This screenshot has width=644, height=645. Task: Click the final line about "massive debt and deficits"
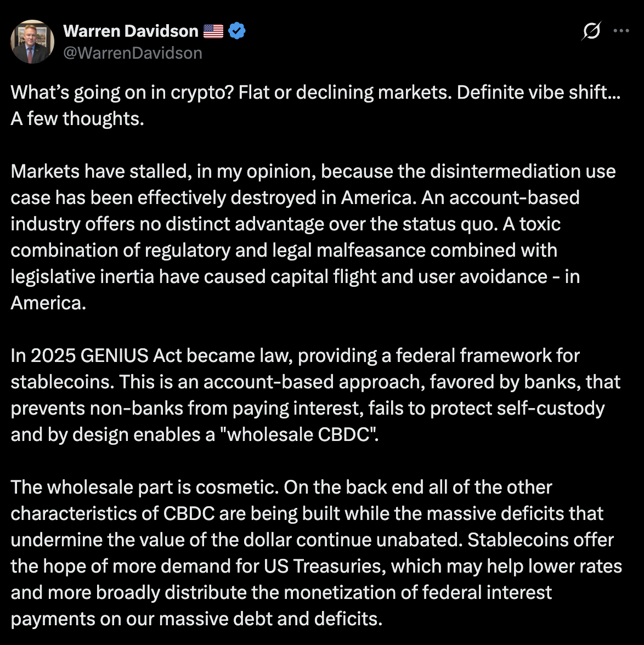197,619
